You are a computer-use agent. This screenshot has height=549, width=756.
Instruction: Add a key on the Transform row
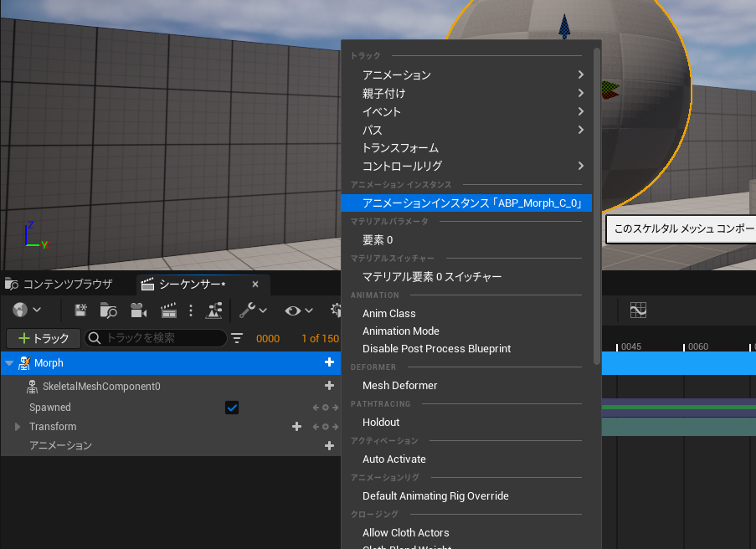click(x=326, y=427)
